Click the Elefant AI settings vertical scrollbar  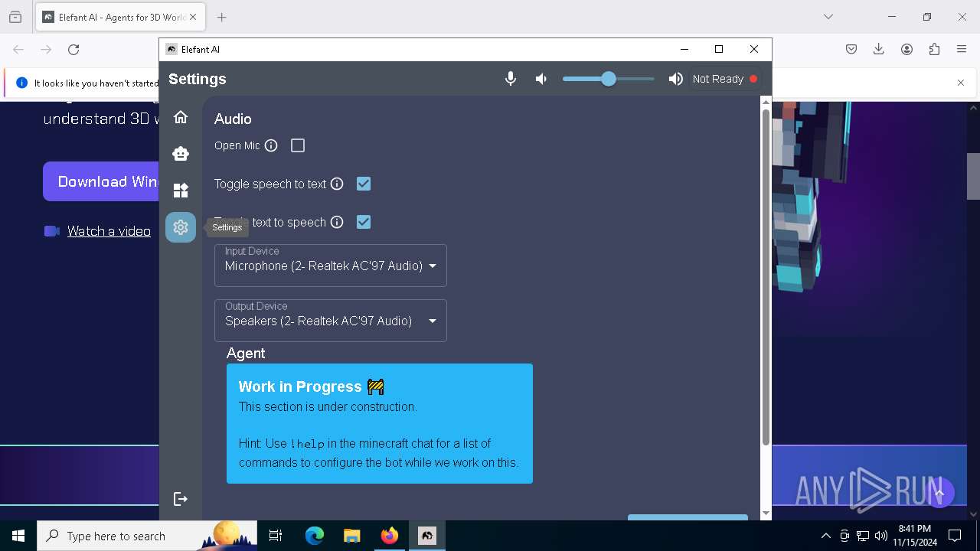coord(766,277)
